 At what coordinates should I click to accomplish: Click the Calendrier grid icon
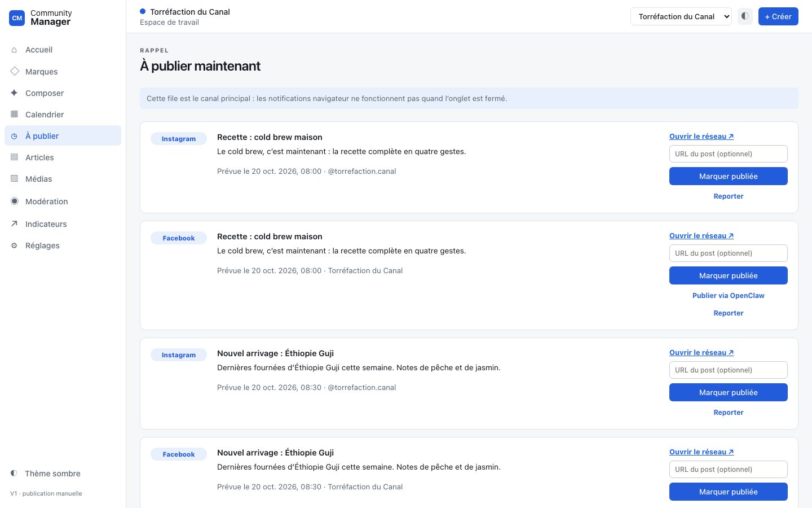(x=14, y=114)
